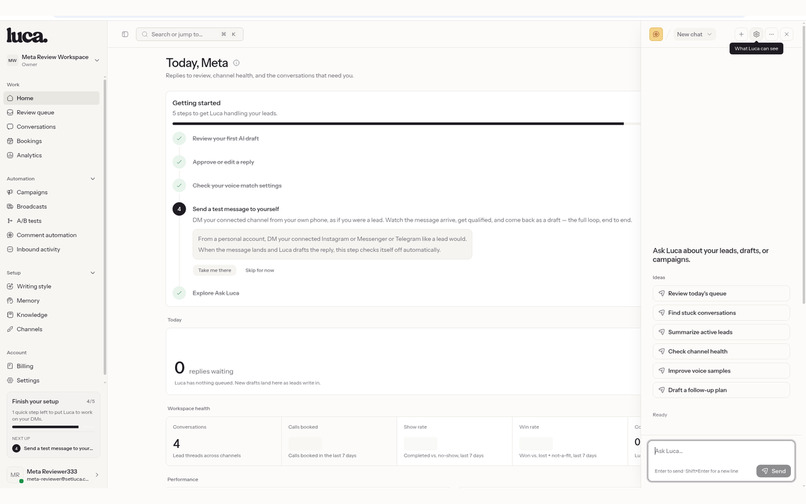Click the luca logo

coord(27,35)
